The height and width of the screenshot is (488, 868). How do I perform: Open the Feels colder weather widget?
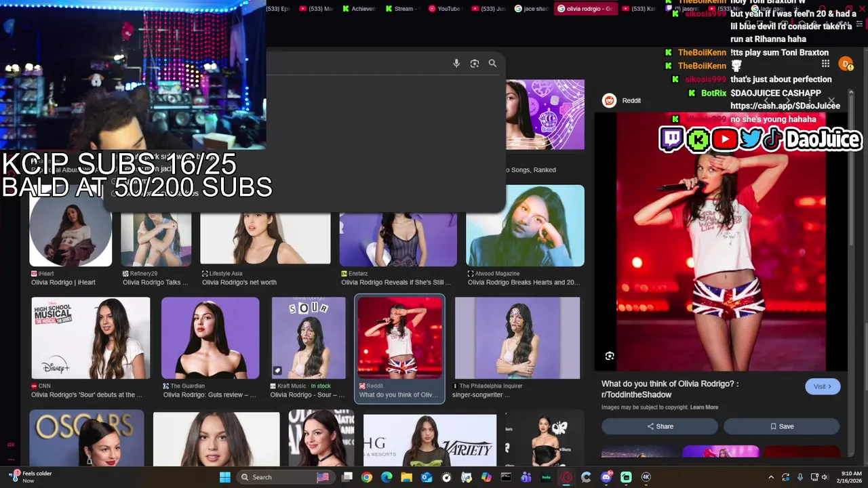click(x=31, y=476)
